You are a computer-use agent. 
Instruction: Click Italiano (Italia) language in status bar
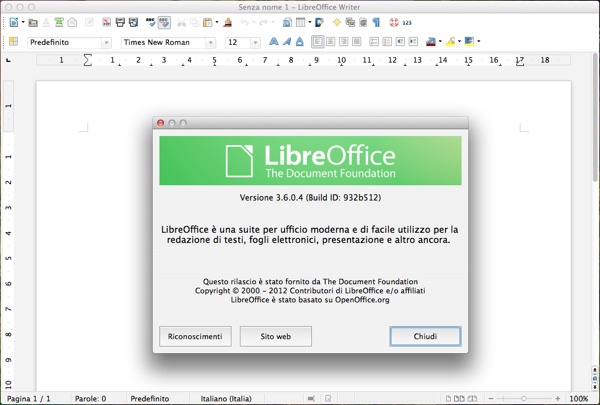(226, 398)
